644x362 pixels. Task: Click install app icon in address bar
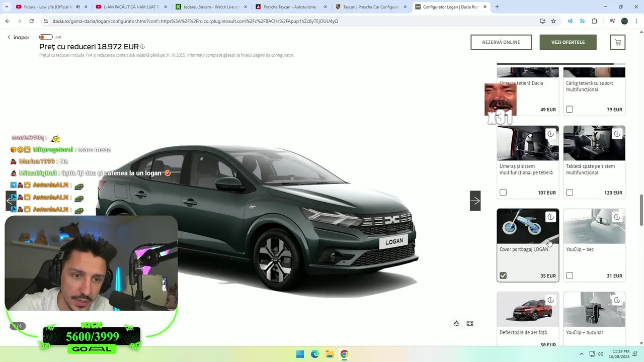pos(542,21)
